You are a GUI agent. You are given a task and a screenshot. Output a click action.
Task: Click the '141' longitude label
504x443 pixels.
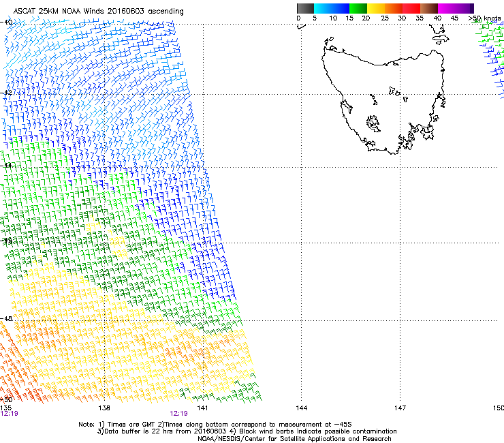coord(202,408)
